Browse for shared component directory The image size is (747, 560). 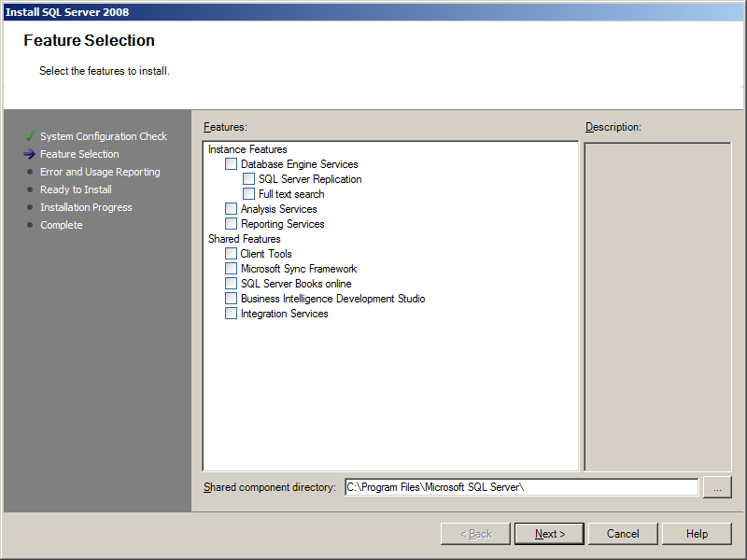pos(717,487)
